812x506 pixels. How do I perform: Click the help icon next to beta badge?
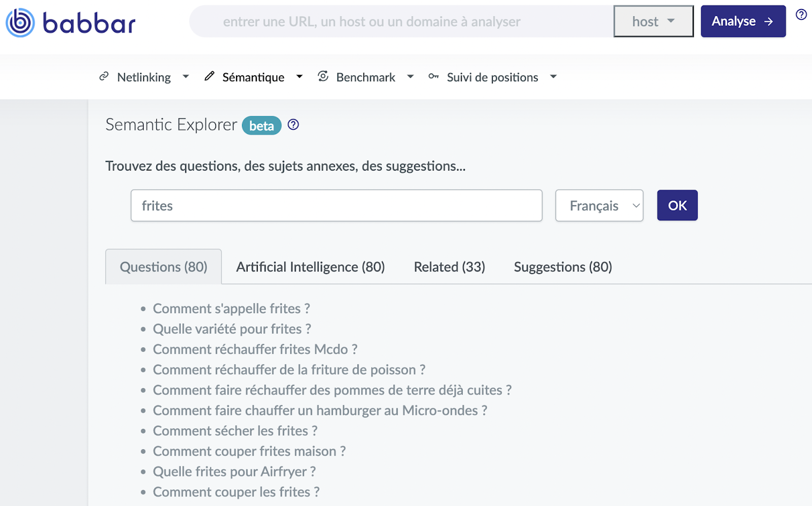[x=293, y=124]
